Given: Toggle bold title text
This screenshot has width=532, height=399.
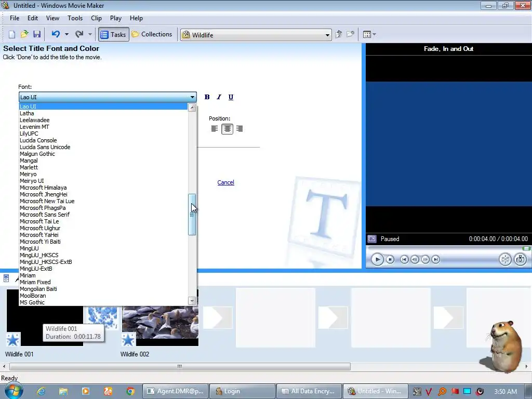Looking at the screenshot, I should (207, 97).
